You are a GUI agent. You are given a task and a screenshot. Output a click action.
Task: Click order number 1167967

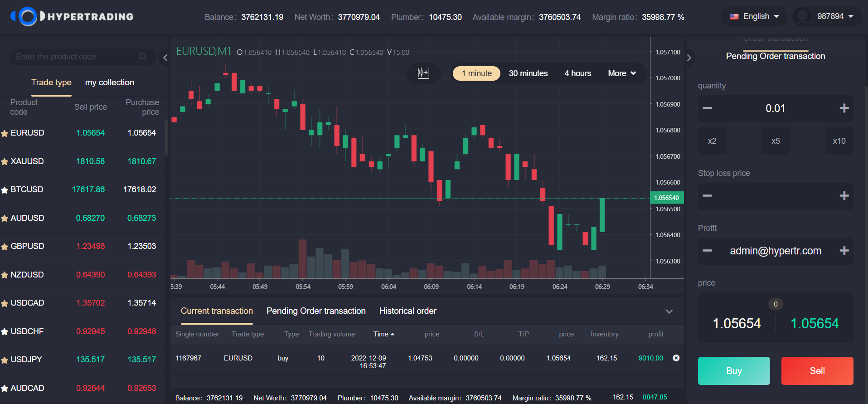[x=188, y=358]
